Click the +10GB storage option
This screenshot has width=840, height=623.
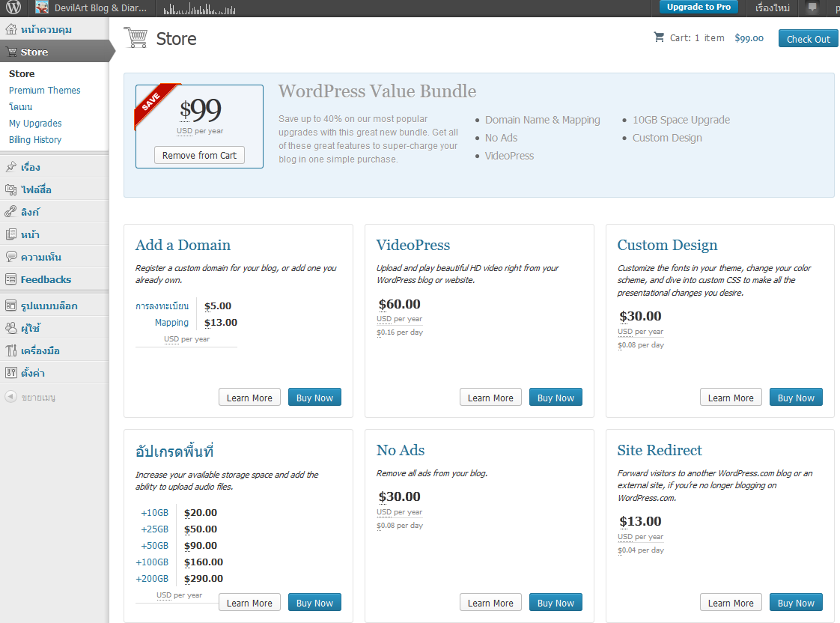coord(154,513)
